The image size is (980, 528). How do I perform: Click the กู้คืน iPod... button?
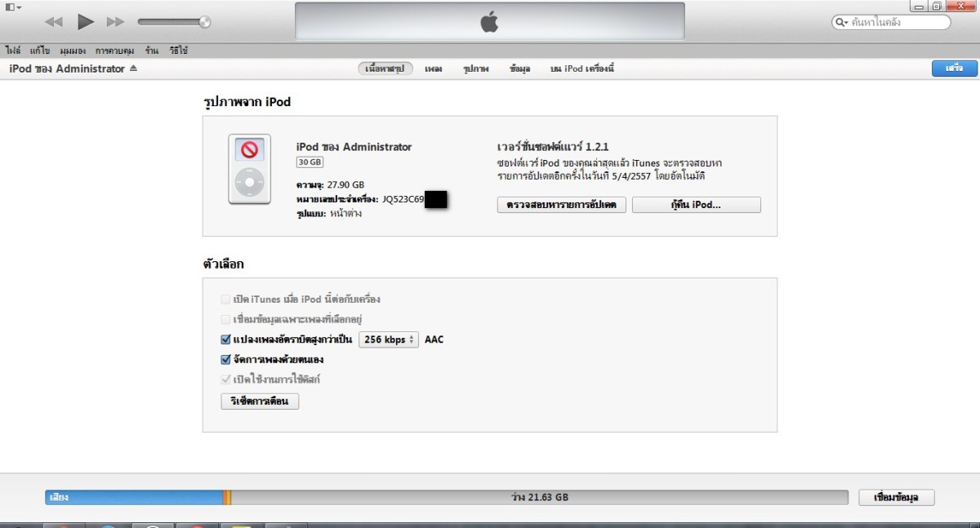696,205
